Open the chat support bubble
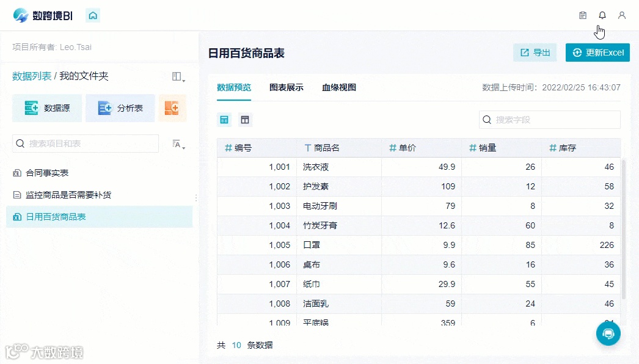Viewport: 639px width, 364px height. [x=608, y=333]
